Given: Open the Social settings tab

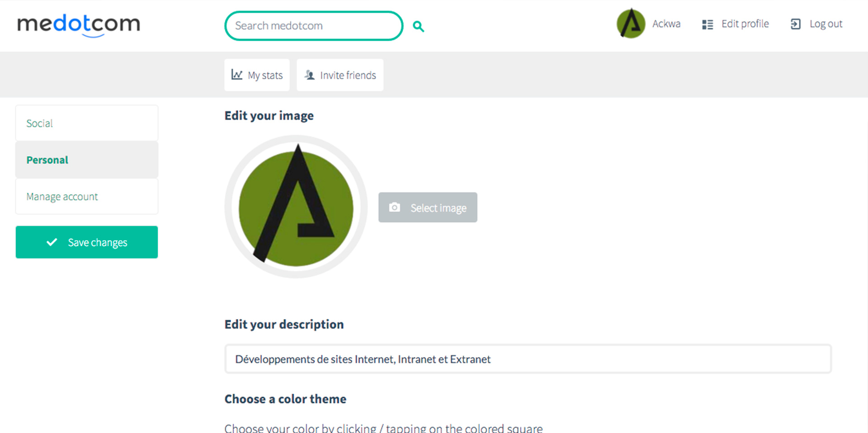Looking at the screenshot, I should pos(87,123).
